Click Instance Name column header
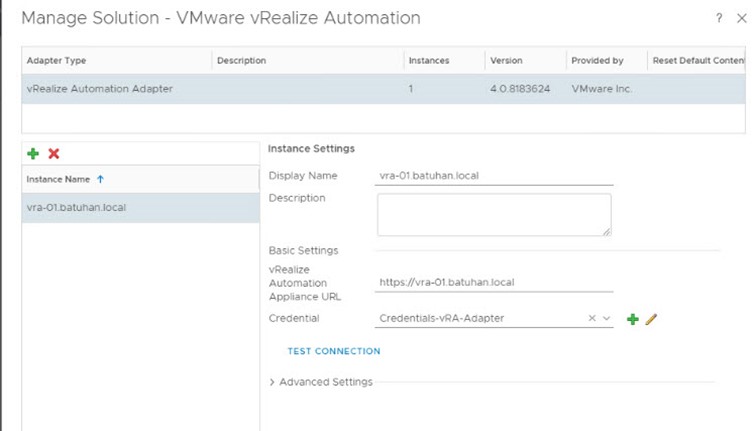 tap(141, 179)
